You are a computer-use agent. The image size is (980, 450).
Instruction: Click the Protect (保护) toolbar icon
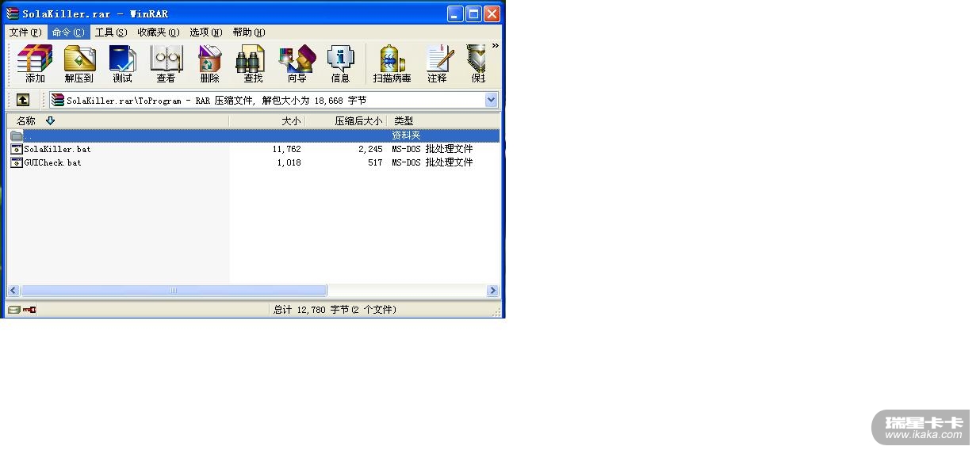tap(477, 64)
